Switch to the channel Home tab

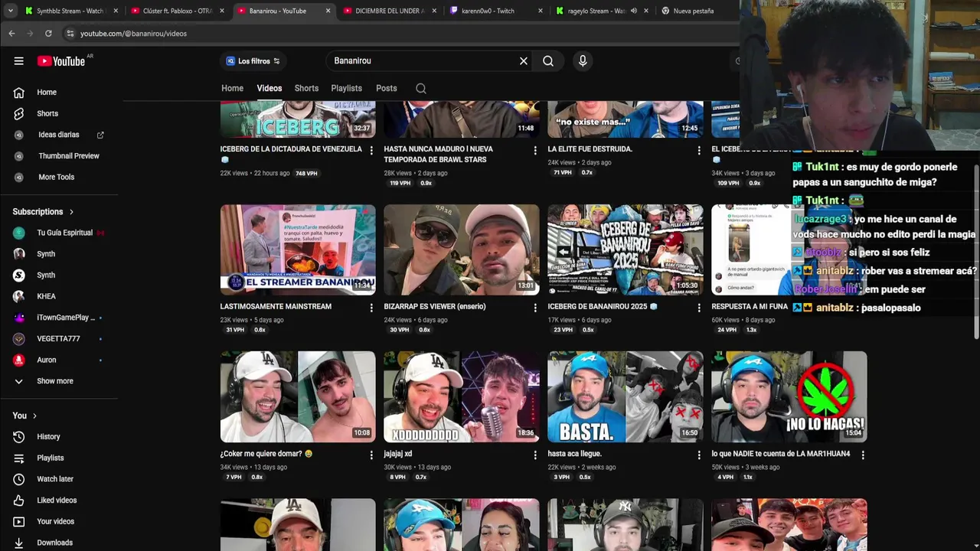click(x=232, y=88)
